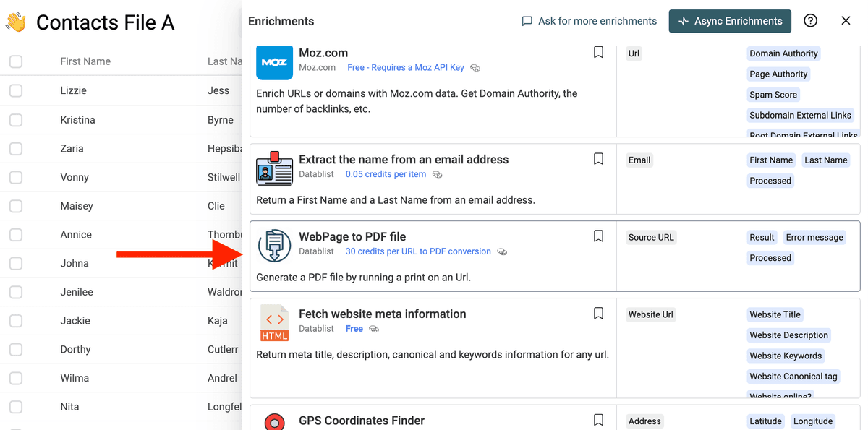868x430 pixels.
Task: Click Ask for more enrichments
Action: point(589,21)
